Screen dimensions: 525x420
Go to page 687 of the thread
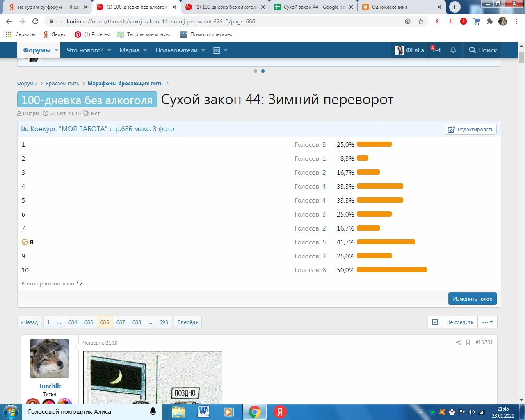[121, 322]
